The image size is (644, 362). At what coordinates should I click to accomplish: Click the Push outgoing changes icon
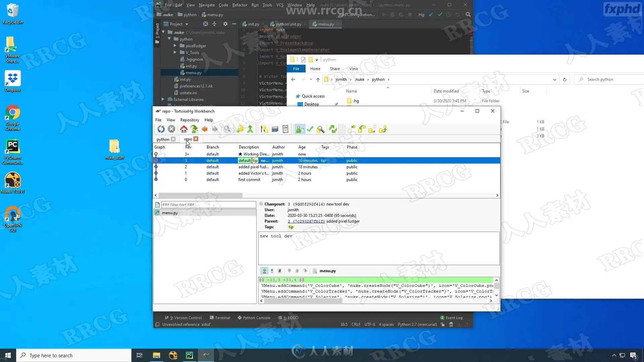point(383,129)
